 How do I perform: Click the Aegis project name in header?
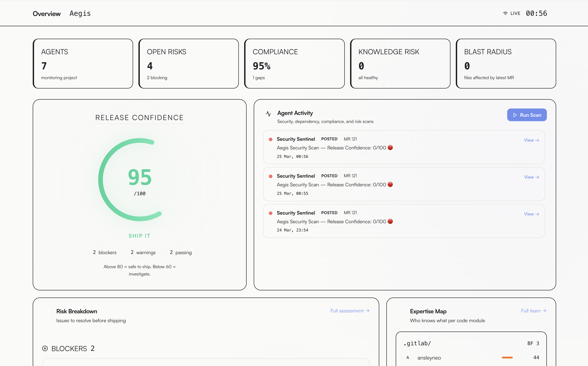80,14
